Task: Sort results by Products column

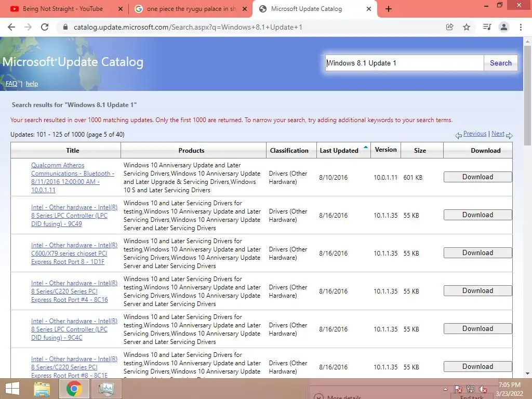Action: coord(191,151)
